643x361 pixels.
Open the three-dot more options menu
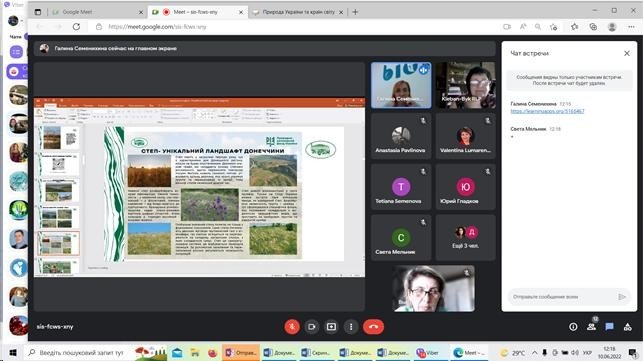pos(351,327)
